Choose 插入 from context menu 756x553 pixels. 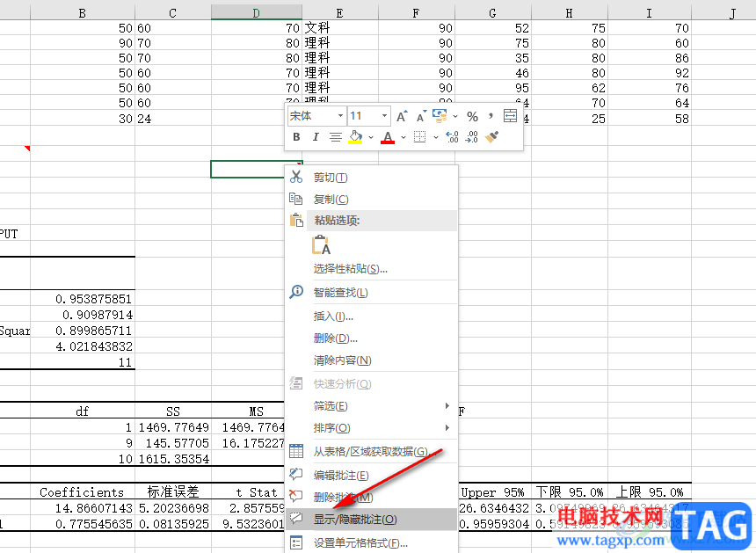click(x=371, y=317)
